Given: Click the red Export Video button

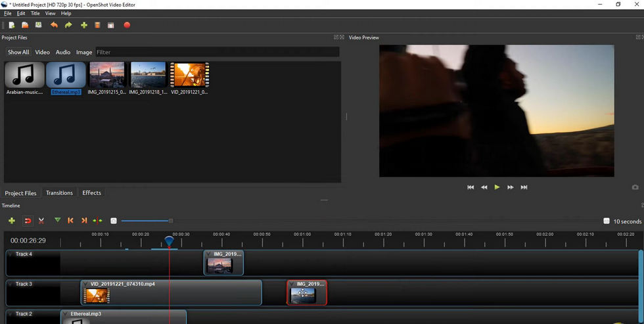Looking at the screenshot, I should point(127,26).
